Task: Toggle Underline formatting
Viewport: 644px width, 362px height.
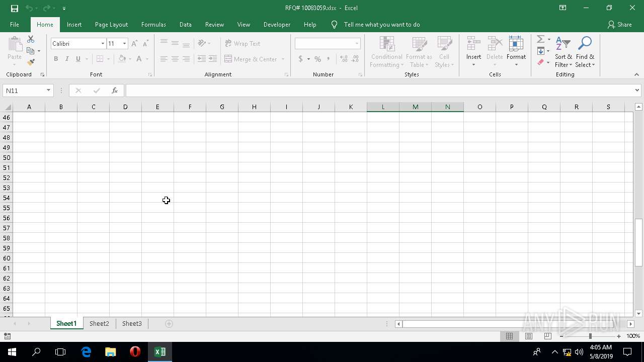Action: point(78,59)
